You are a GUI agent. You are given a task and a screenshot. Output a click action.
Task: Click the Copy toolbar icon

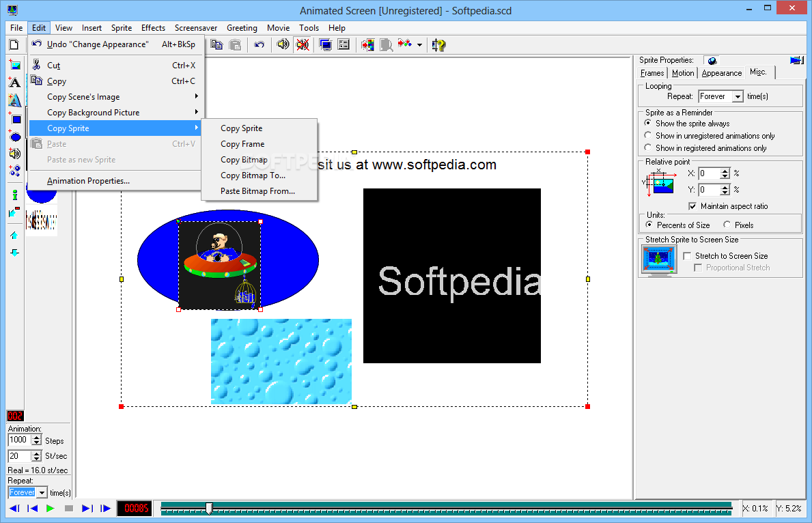pyautogui.click(x=217, y=45)
